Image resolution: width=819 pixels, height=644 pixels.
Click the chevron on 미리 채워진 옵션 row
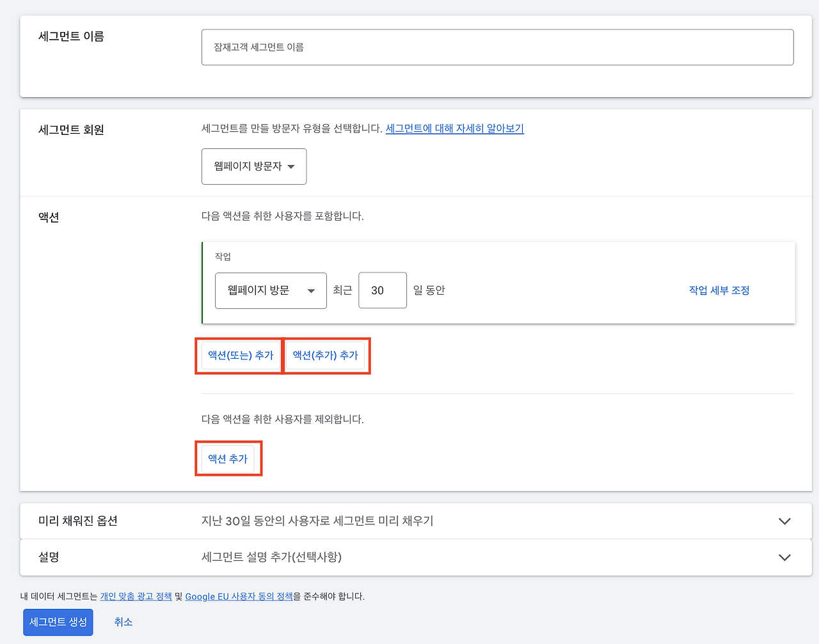(784, 521)
